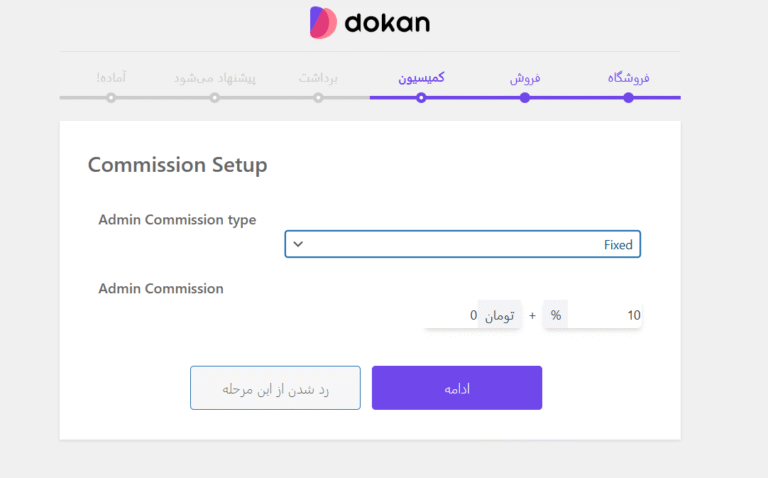Open the Admin Commission type dropdown
This screenshot has height=478, width=768.
[x=462, y=244]
